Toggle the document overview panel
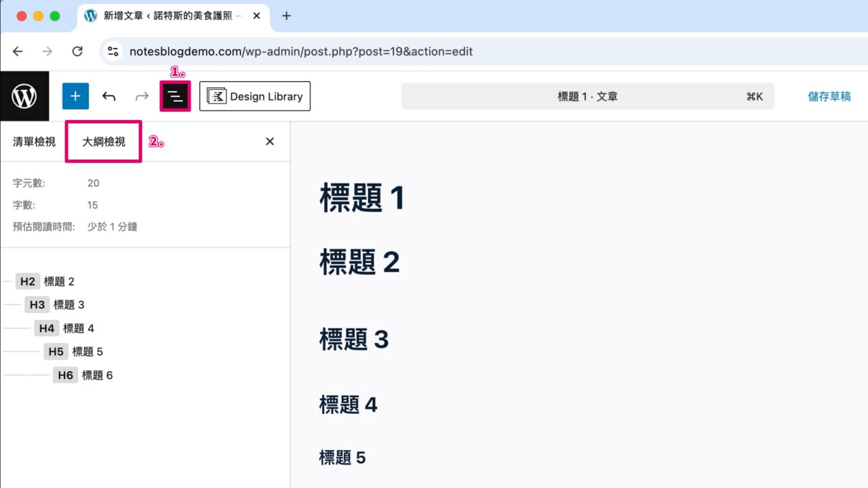This screenshot has height=488, width=868. 175,96
